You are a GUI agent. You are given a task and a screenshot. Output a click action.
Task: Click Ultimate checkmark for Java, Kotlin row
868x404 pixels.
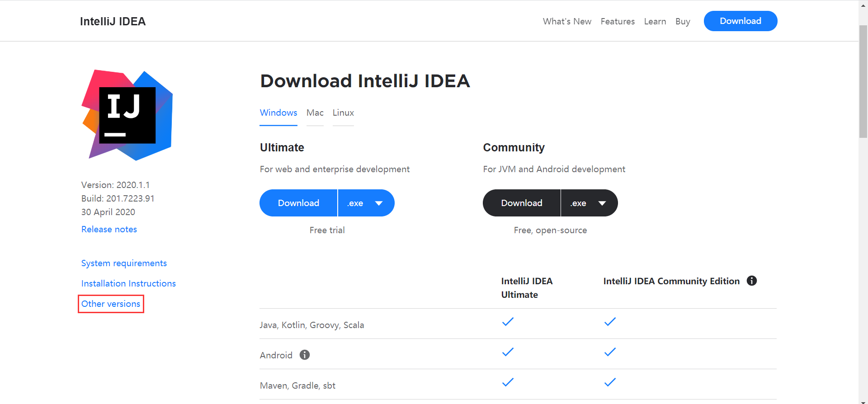click(x=508, y=322)
